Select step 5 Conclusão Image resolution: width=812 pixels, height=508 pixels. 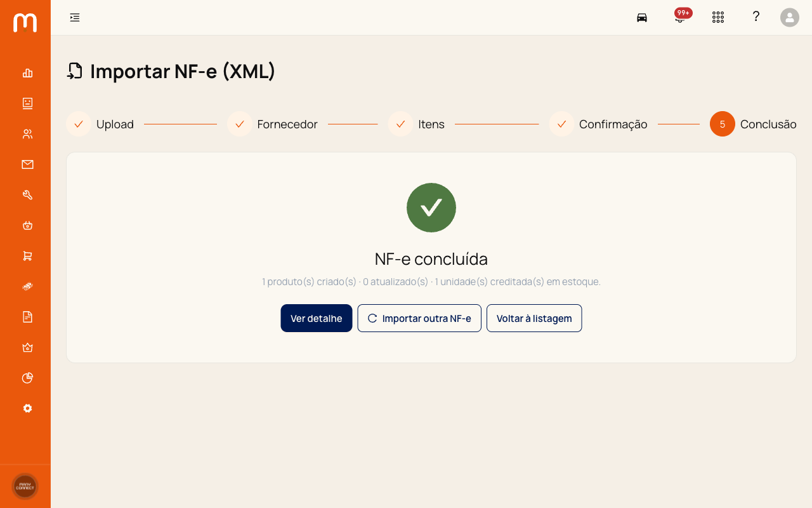click(753, 124)
